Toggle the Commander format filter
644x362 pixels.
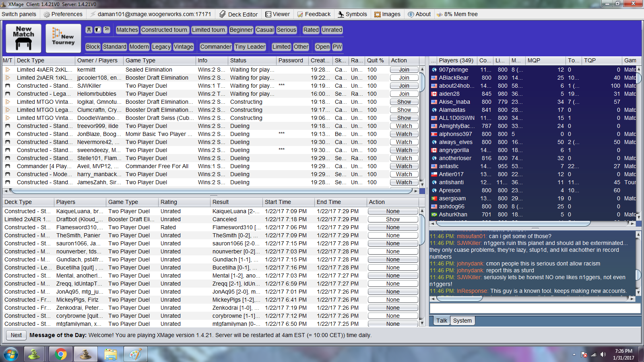[x=216, y=47]
